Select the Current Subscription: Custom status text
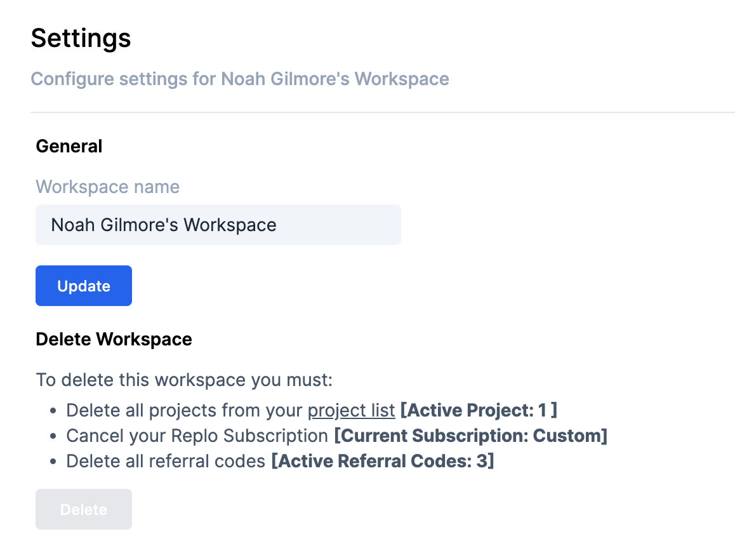 pos(470,436)
